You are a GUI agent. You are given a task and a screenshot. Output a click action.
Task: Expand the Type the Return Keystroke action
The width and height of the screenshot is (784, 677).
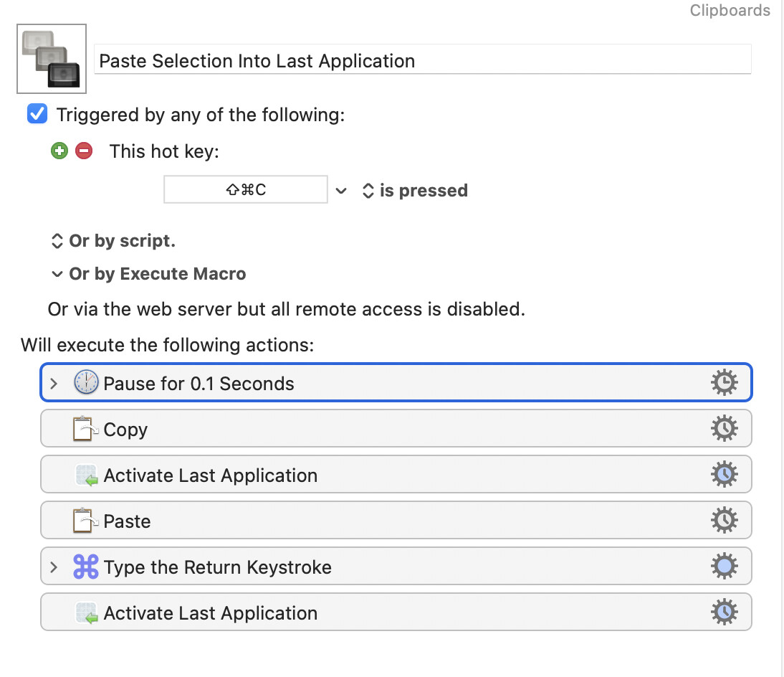53,567
